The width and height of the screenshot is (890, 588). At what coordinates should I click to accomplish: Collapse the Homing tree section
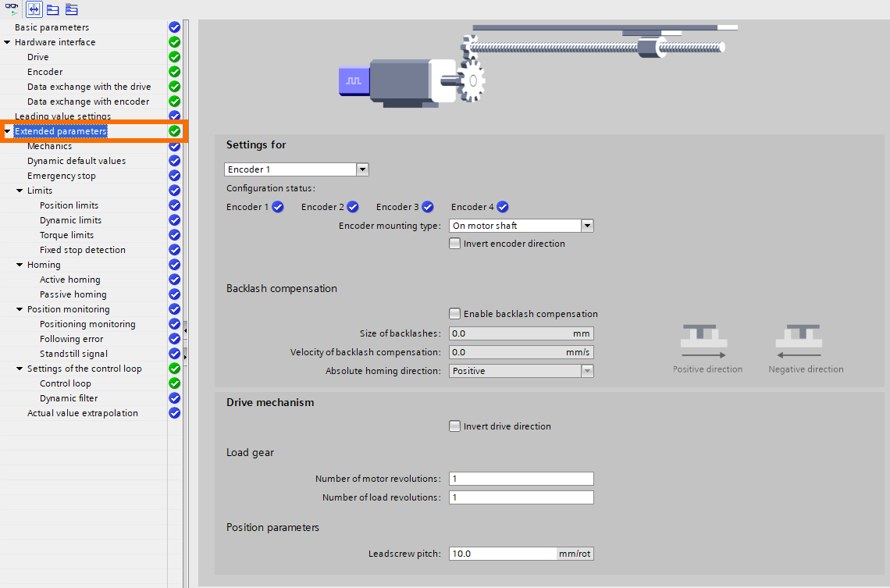[20, 264]
